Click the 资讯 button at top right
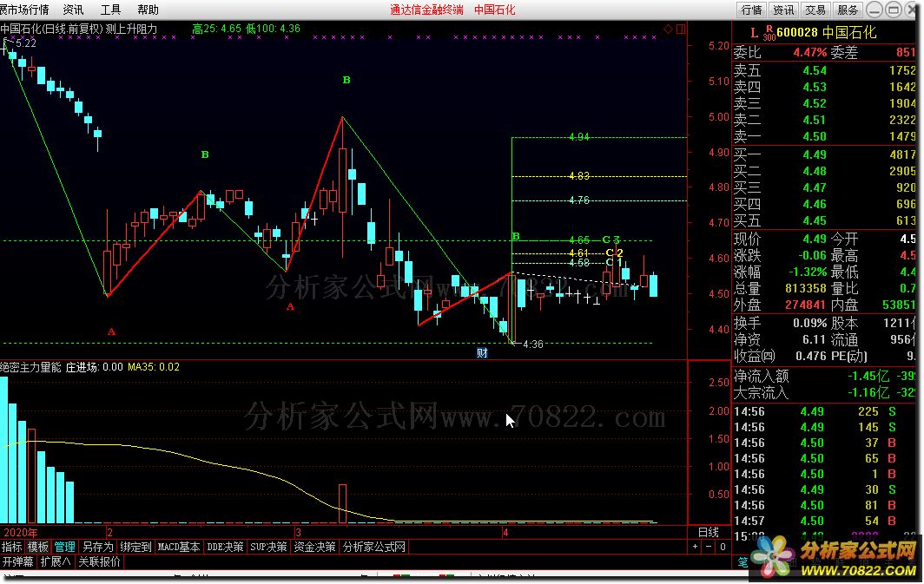Viewport: 924px width, 584px height. click(x=783, y=10)
